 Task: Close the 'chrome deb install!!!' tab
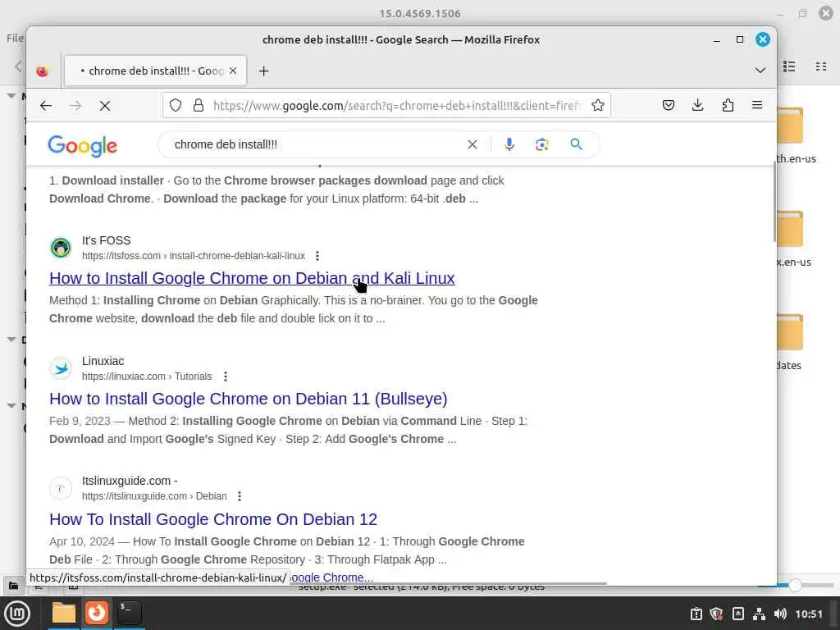[233, 71]
